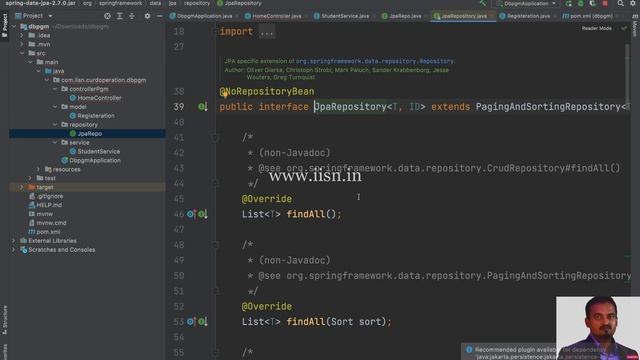Collapse the src folder
Viewport: 640px width, 360px height.
(x=22, y=53)
